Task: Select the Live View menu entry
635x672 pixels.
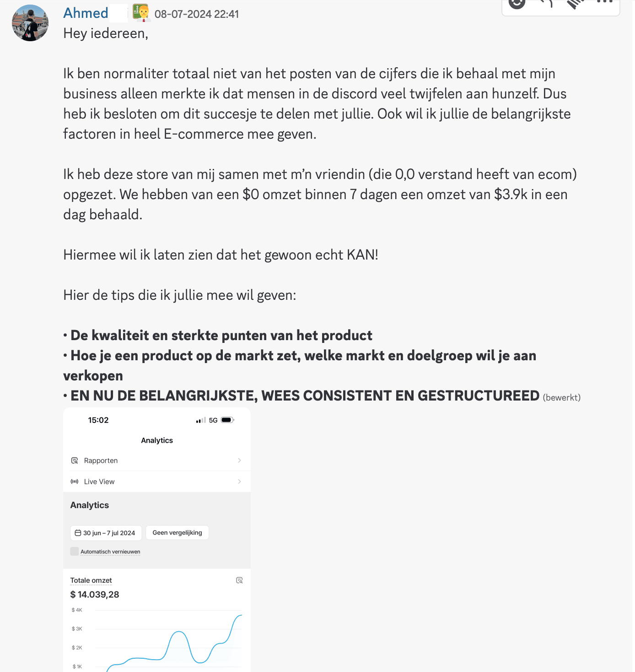Action: pyautogui.click(x=99, y=482)
